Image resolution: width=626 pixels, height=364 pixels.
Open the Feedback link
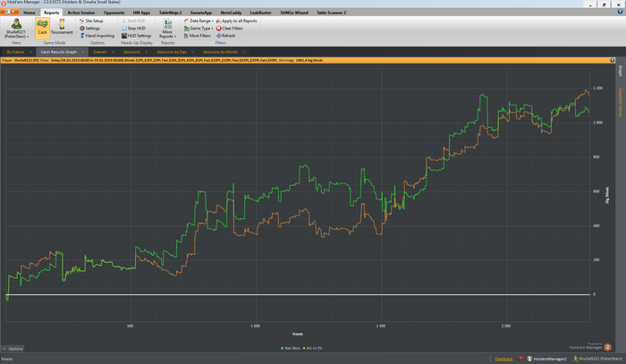pos(503,359)
